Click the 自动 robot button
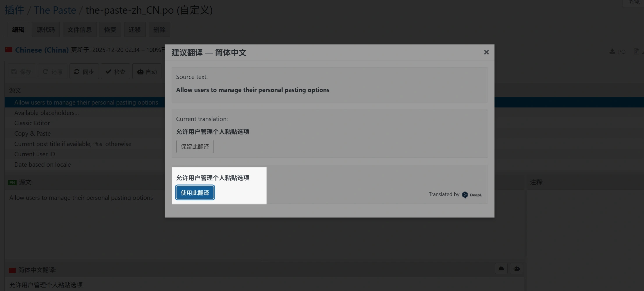Image resolution: width=644 pixels, height=291 pixels. click(147, 71)
